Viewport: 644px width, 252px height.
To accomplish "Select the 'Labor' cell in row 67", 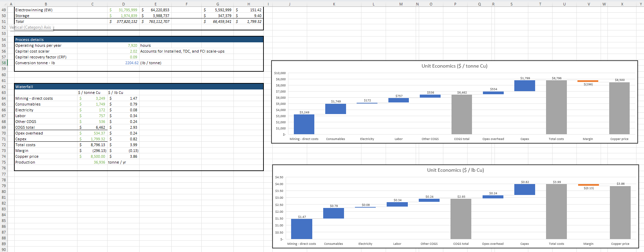I will (x=46, y=116).
